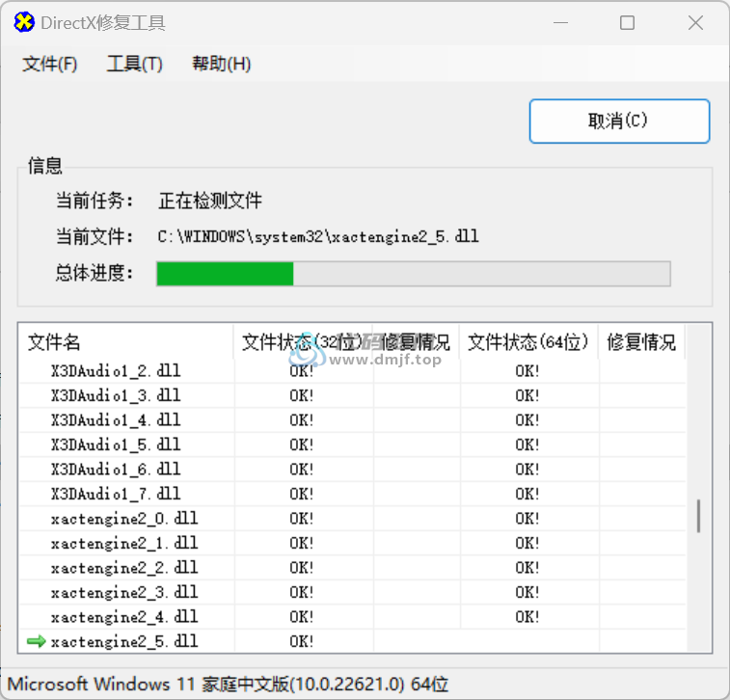Image resolution: width=730 pixels, height=700 pixels.
Task: Select the X3DAudio1_3.dll row
Action: (352, 395)
